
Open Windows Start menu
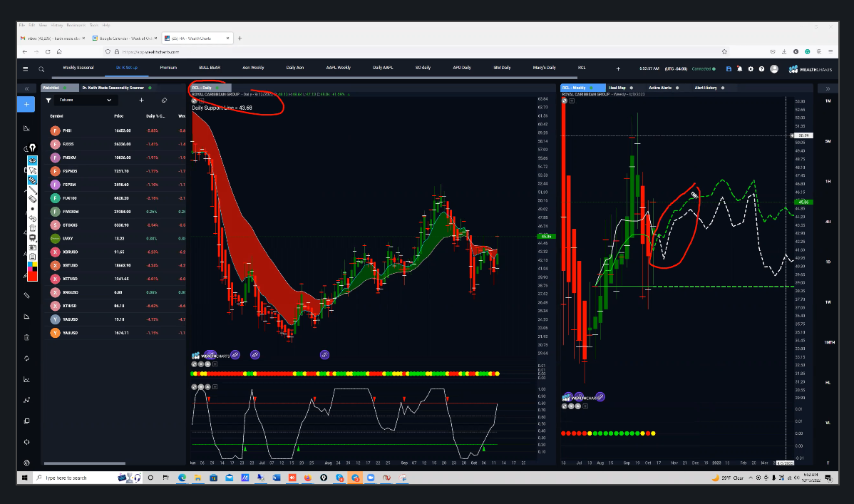click(24, 478)
